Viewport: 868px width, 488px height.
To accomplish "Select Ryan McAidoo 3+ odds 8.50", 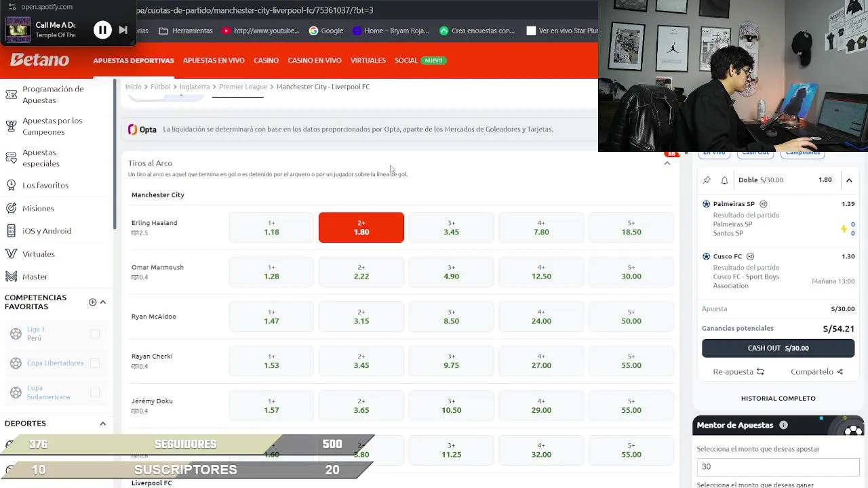I will click(451, 317).
